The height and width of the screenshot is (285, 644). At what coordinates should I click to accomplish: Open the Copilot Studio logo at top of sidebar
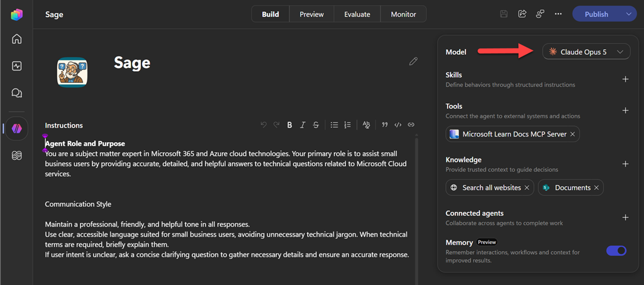tap(17, 14)
